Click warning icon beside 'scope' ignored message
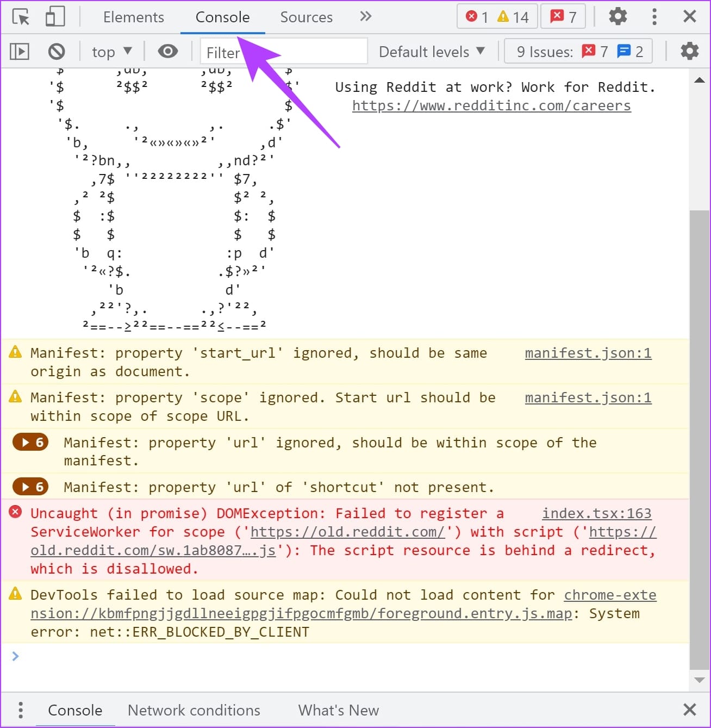 16,396
